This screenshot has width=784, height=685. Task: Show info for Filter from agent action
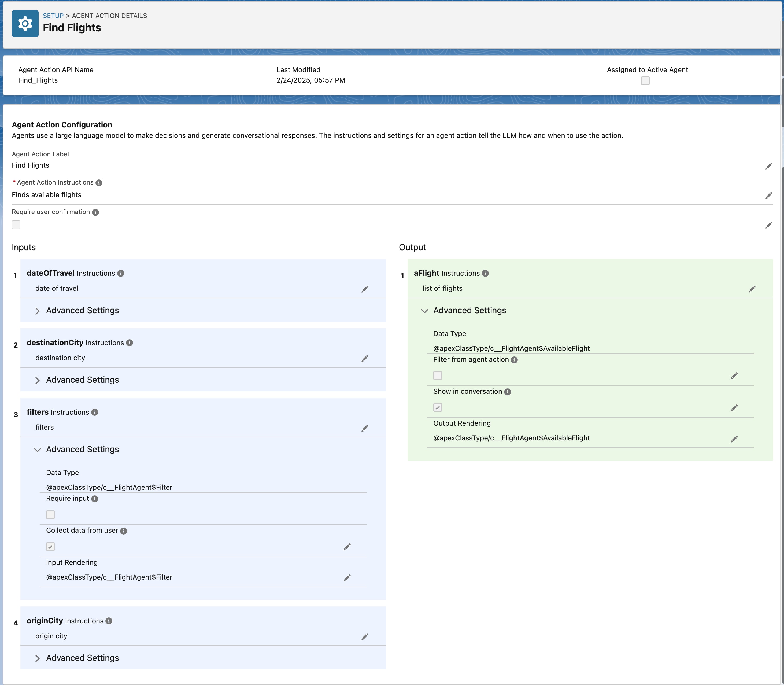[514, 360]
